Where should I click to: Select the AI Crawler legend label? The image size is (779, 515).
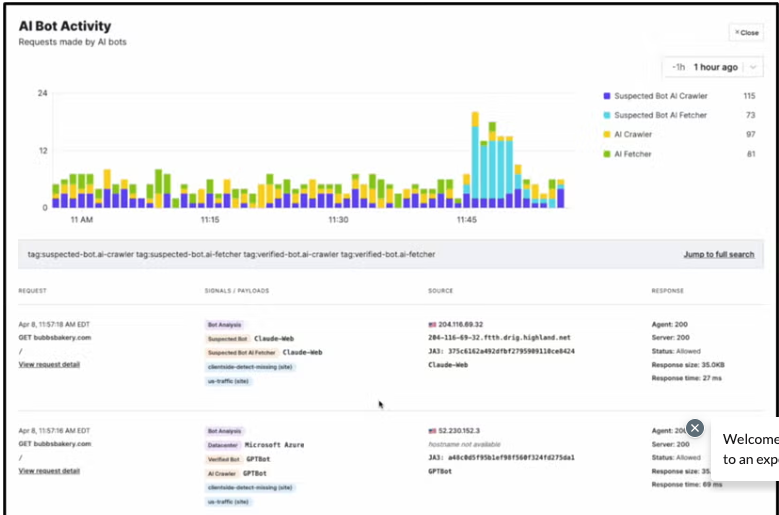click(633, 134)
